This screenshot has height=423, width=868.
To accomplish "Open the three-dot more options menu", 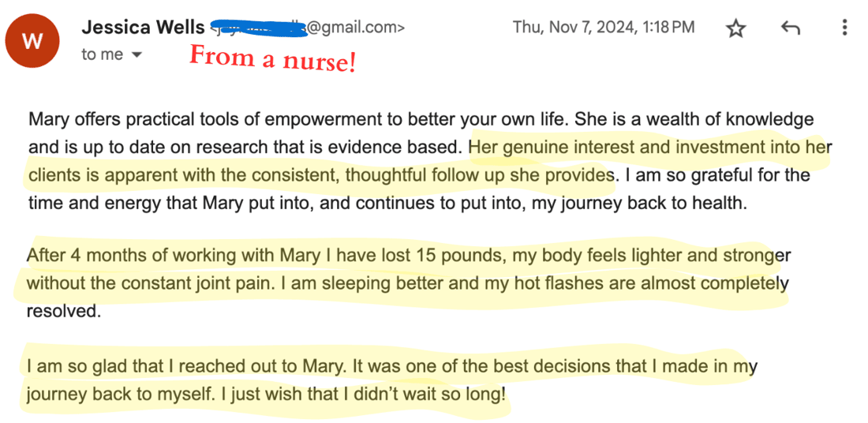I will click(x=844, y=28).
